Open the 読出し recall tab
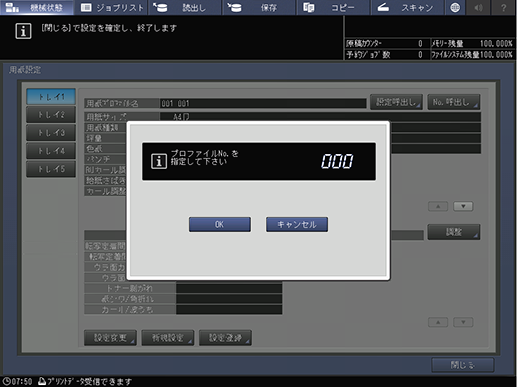517x387 pixels. pyautogui.click(x=185, y=7)
